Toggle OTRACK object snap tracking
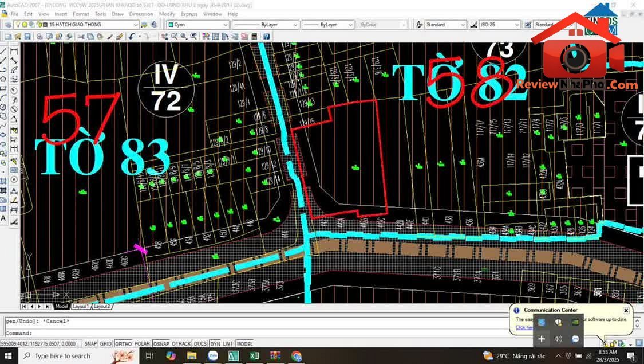This screenshot has width=644, height=364. pyautogui.click(x=181, y=343)
